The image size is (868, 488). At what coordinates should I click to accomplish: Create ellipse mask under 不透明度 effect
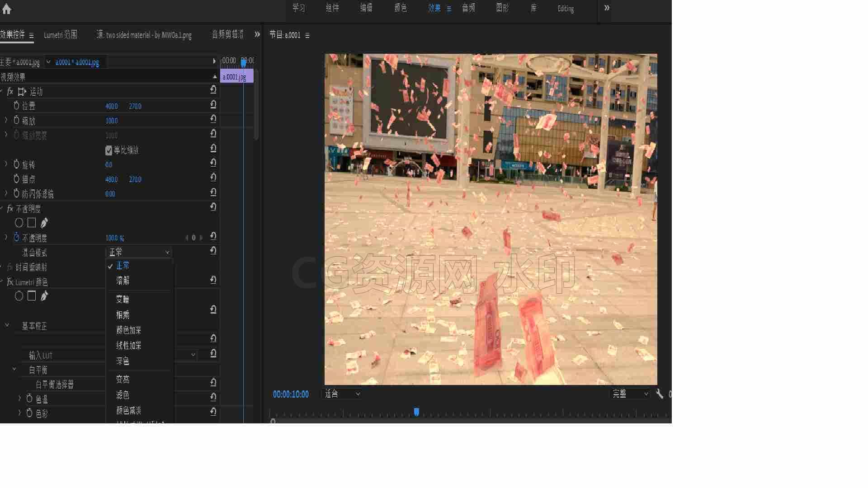19,223
